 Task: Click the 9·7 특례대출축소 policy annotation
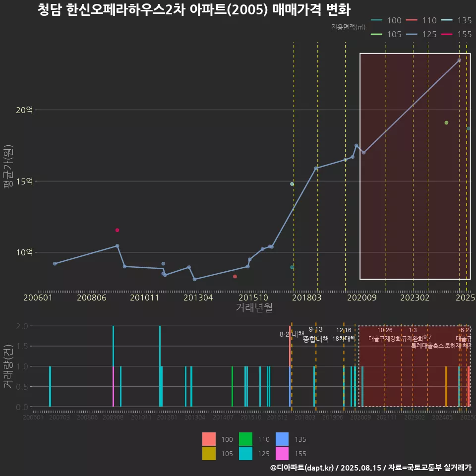click(x=427, y=342)
